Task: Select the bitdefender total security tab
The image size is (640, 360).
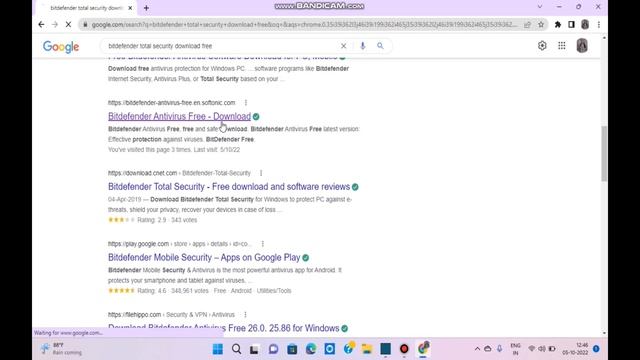Action: pyautogui.click(x=86, y=8)
